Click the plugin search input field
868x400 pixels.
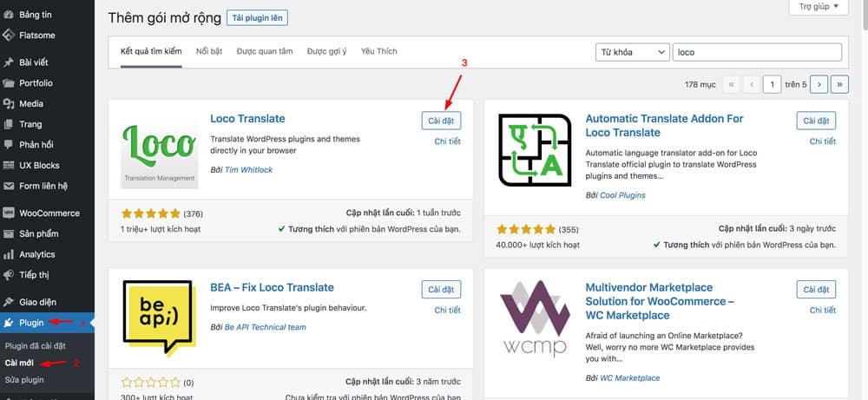pos(757,52)
